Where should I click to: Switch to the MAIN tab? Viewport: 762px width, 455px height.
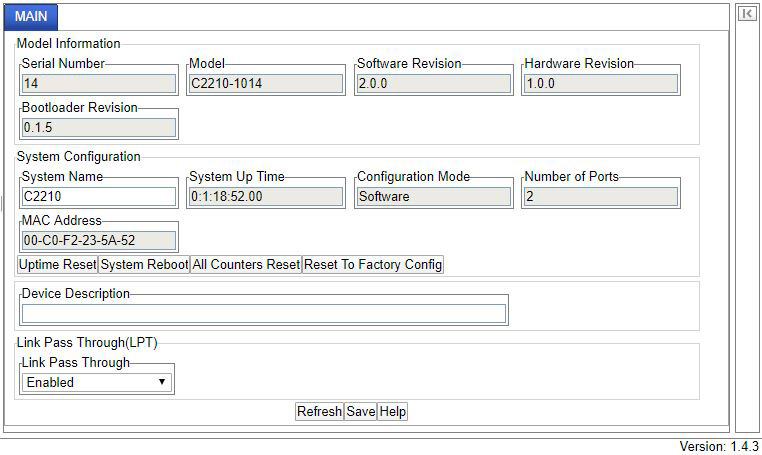pos(31,16)
